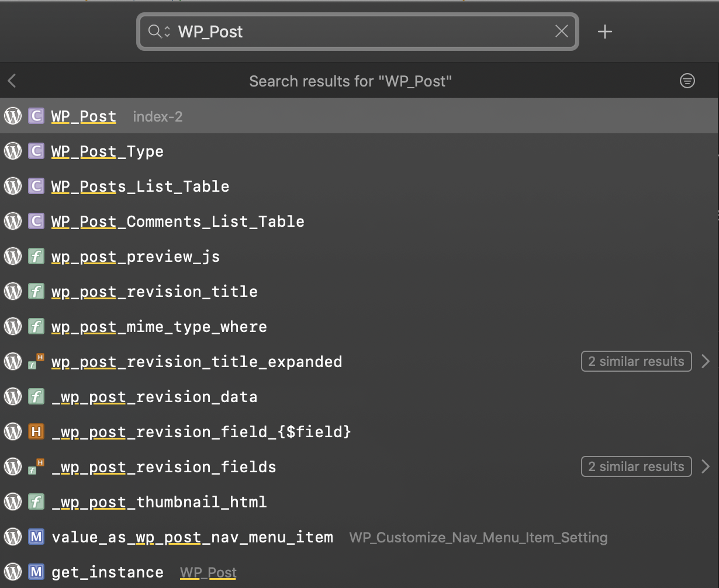The height and width of the screenshot is (588, 719).
Task: Click the method icon beside get_instance
Action: click(36, 572)
